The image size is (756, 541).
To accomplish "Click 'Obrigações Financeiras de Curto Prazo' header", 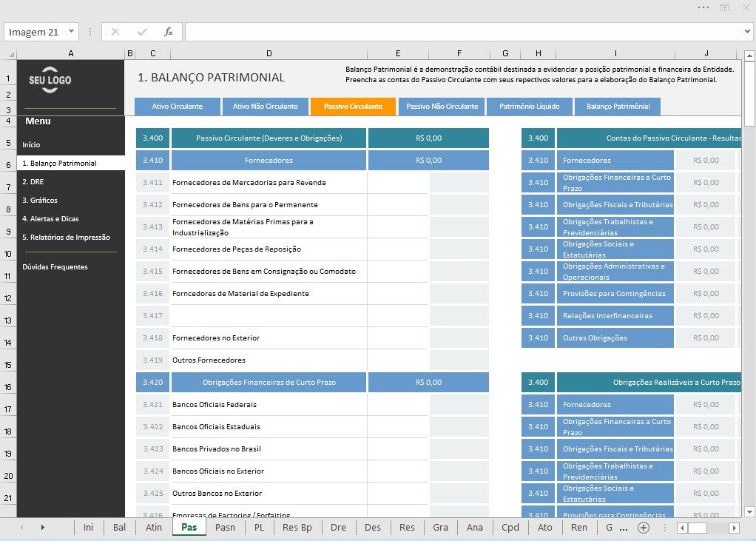I will (269, 383).
